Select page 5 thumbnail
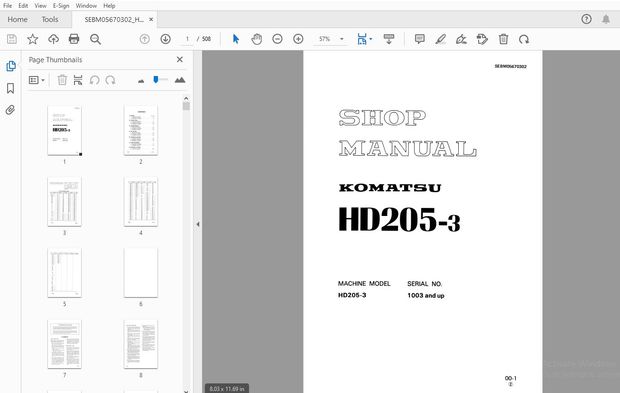 coord(64,273)
